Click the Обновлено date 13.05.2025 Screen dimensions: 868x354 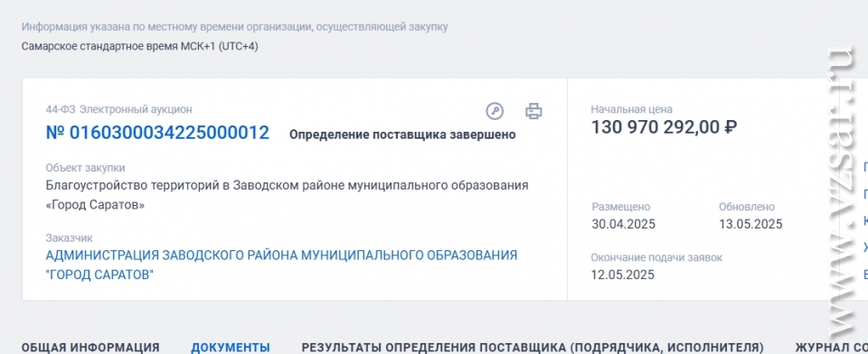tap(750, 224)
